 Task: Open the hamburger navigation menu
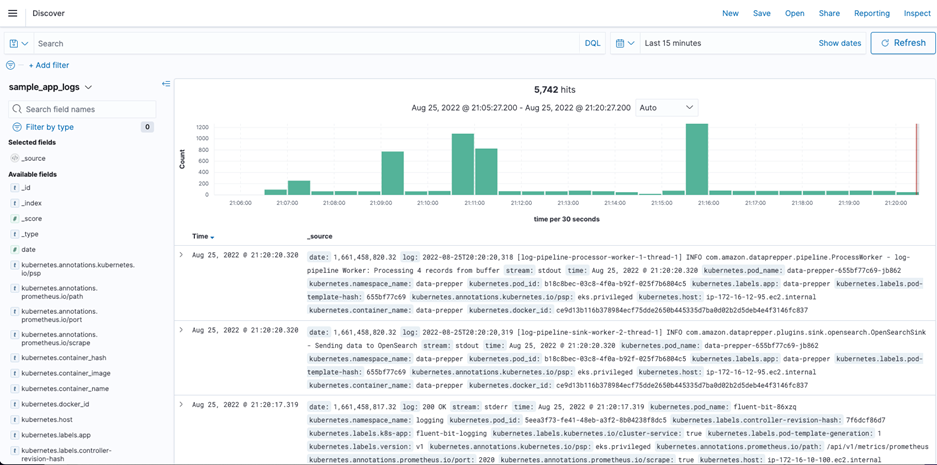(13, 13)
